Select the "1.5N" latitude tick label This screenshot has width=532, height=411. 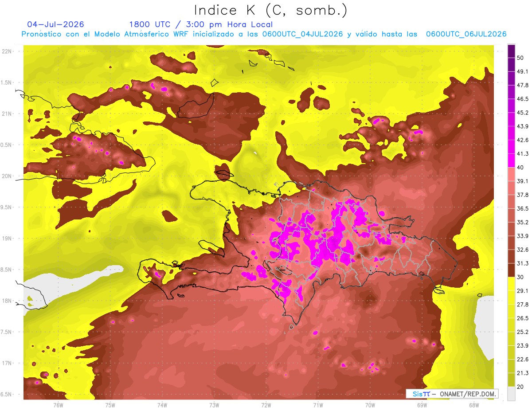coord(7,82)
